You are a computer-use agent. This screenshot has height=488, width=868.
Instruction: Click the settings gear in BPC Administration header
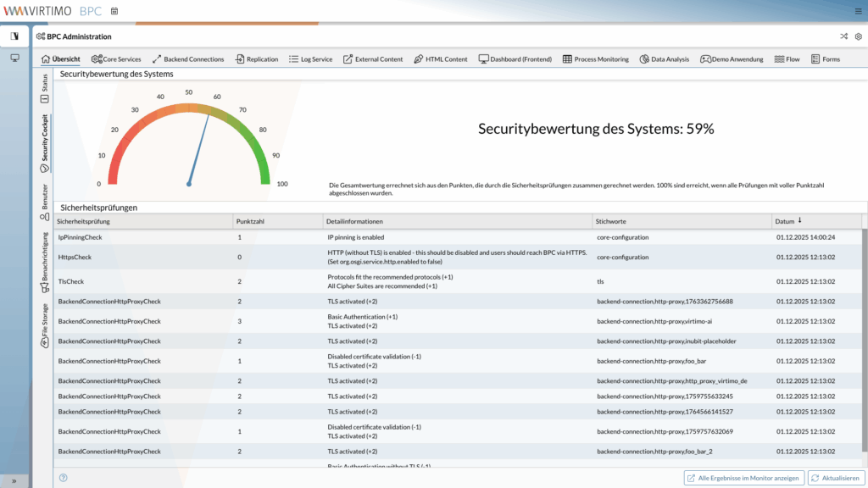(858, 36)
